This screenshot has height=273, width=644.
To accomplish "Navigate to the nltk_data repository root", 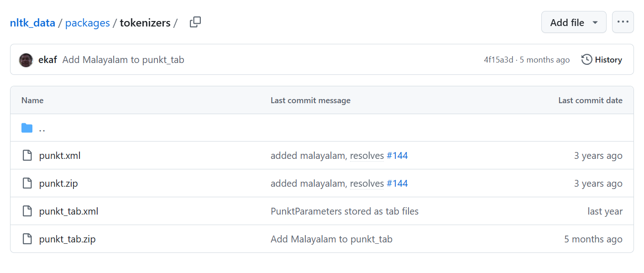I will click(x=32, y=22).
